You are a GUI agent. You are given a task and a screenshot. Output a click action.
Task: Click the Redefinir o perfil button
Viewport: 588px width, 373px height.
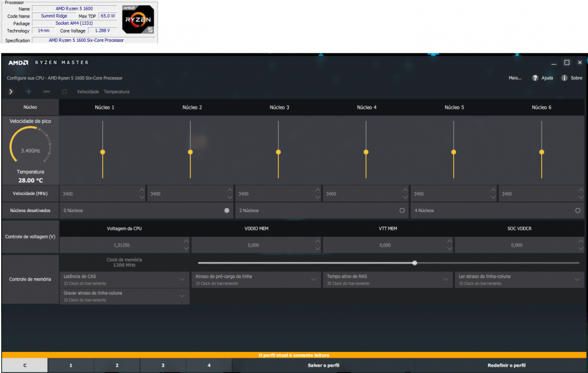click(506, 365)
